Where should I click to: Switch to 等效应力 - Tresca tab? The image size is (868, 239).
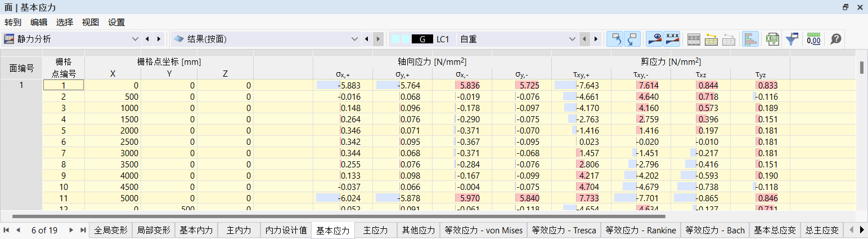(x=564, y=230)
